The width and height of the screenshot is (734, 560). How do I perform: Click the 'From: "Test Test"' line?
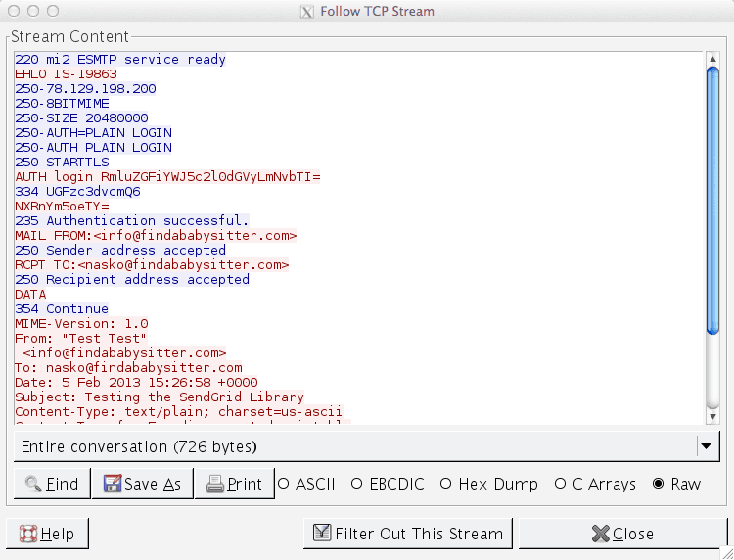[x=80, y=338]
